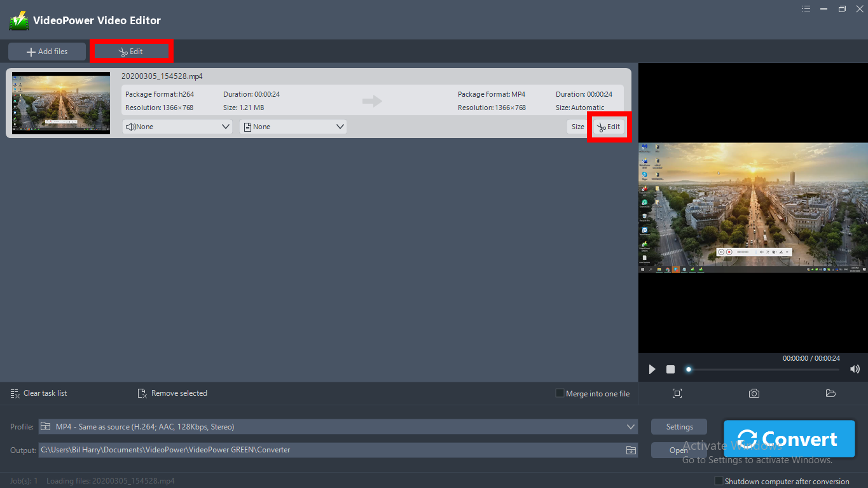
Task: Click the preview playback seek slider
Action: point(763,369)
